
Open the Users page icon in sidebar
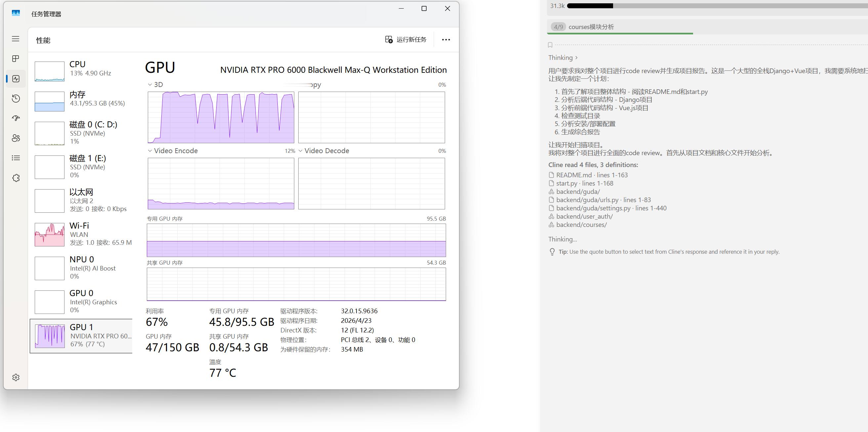point(16,138)
